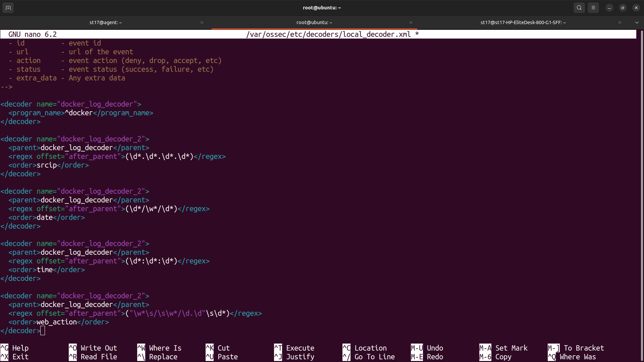The width and height of the screenshot is (644, 362).
Task: Minimize the terminal window
Action: pos(609,8)
